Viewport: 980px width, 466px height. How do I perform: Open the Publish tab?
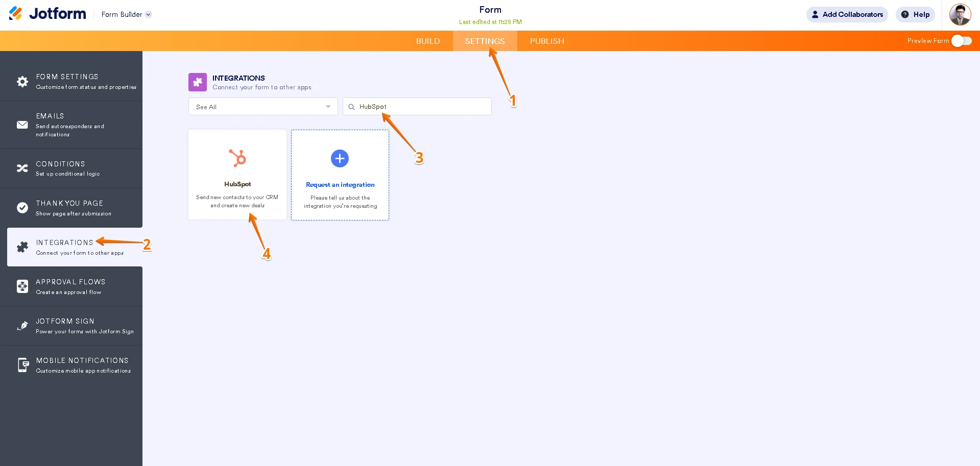coord(546,41)
